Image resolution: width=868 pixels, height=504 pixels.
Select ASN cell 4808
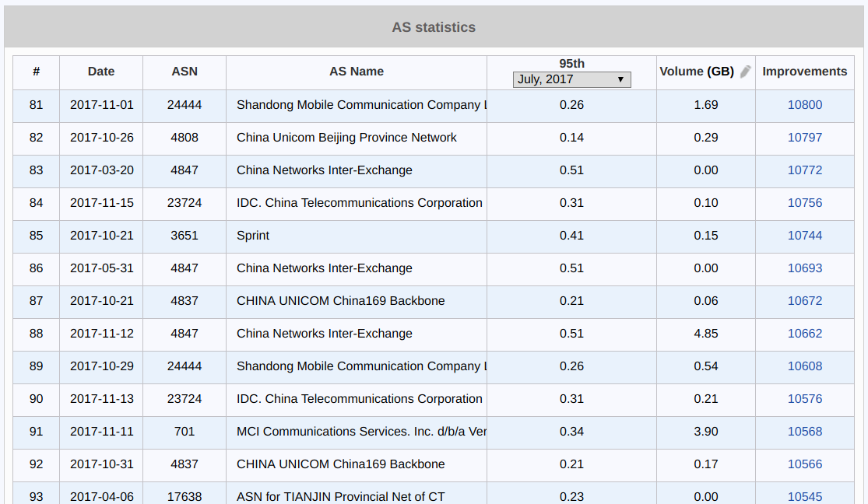[x=184, y=138]
